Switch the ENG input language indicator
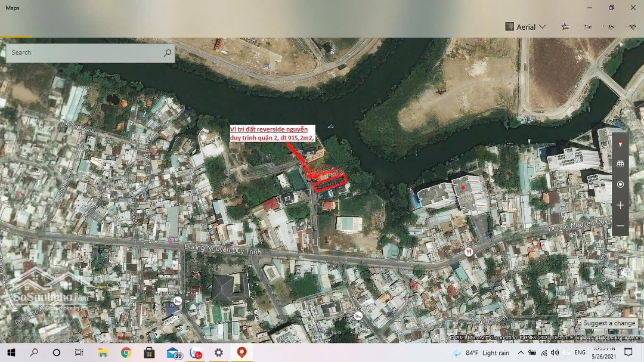Screen dimensions: 644x362 [580, 352]
